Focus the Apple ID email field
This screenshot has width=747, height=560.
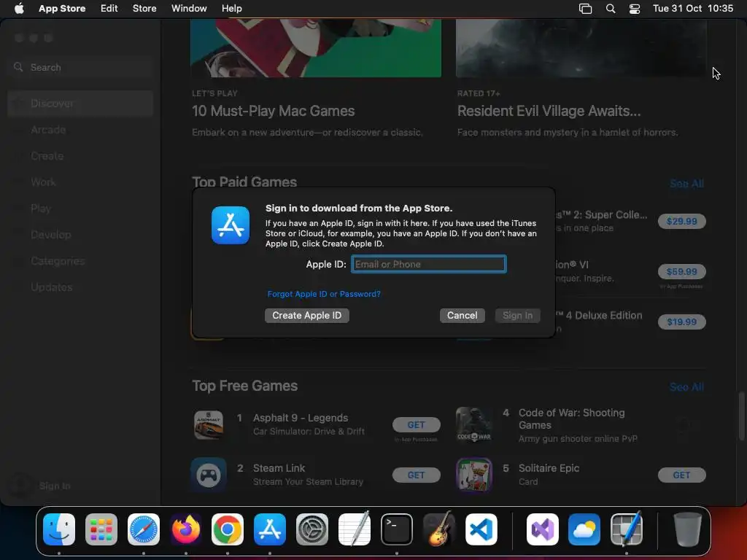[429, 264]
